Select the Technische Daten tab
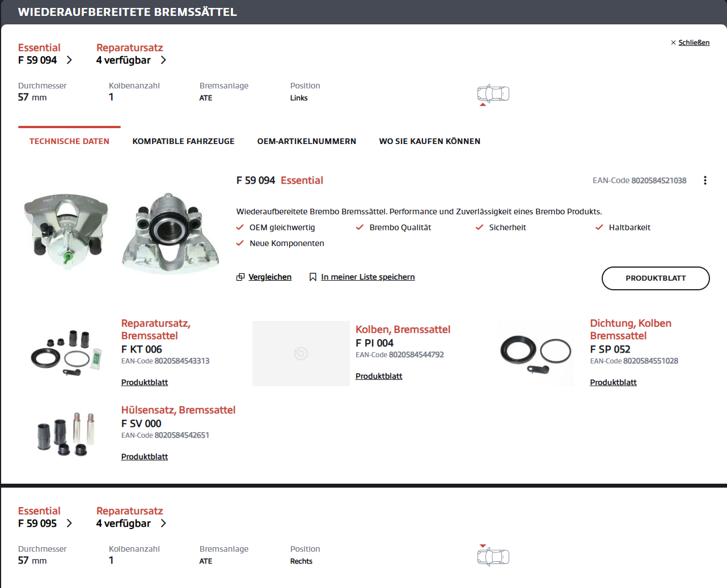Screen dimensions: 727x588 [69, 141]
